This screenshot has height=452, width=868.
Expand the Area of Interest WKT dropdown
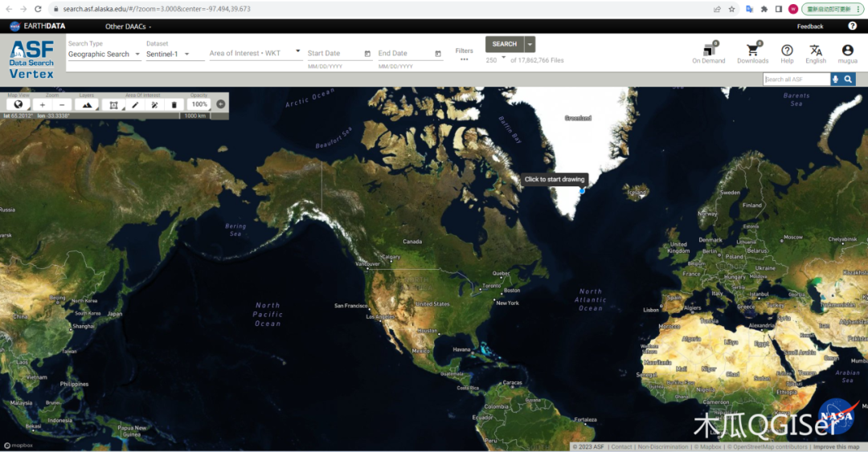click(x=297, y=51)
